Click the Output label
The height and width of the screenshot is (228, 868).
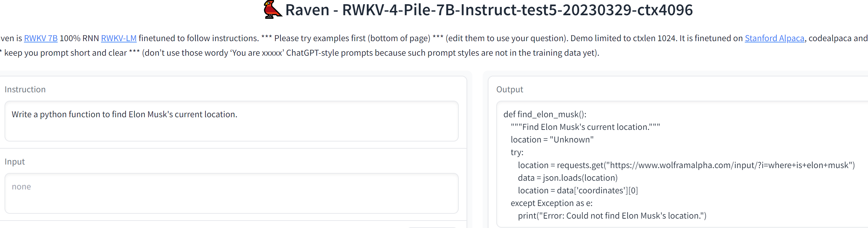510,89
